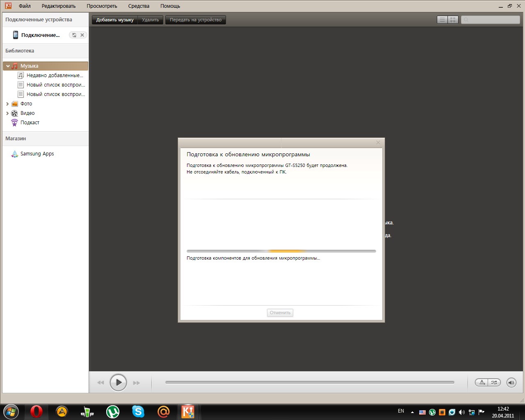
Task: Open the Windows Start menu
Action: (10, 412)
